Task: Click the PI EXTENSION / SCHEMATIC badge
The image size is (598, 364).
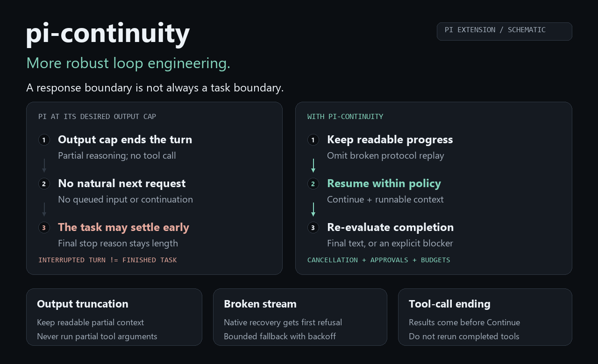Action: click(504, 31)
